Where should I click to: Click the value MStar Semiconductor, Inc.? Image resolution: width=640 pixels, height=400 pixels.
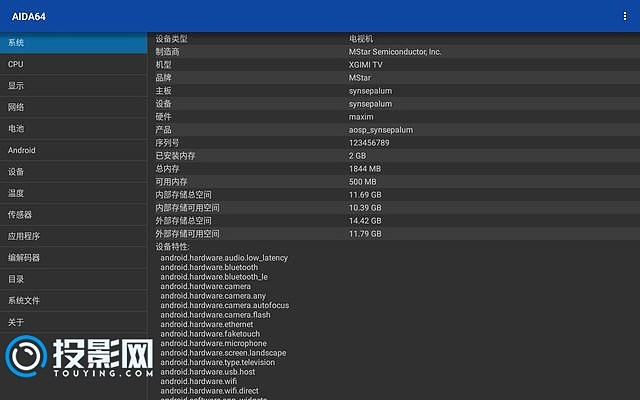pos(395,52)
